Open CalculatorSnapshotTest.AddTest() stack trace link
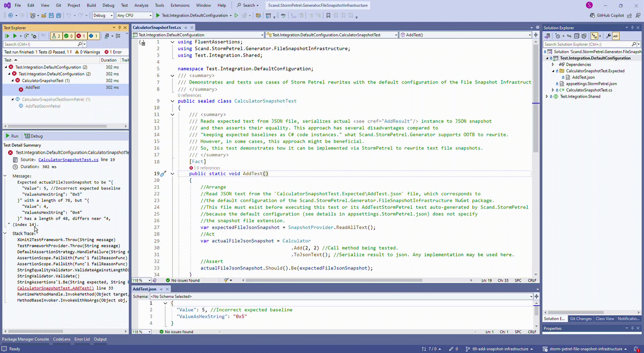Screen dimensions: 644x353 [55, 288]
